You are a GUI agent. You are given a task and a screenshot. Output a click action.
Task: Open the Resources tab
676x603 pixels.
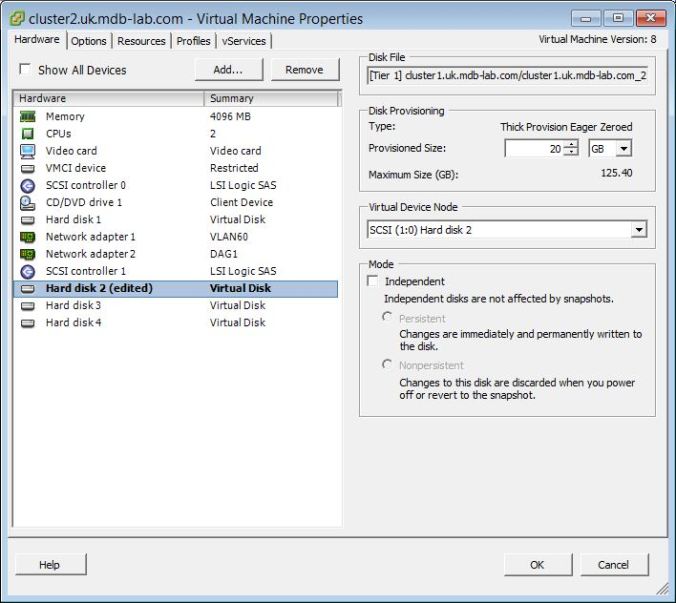pos(141,41)
